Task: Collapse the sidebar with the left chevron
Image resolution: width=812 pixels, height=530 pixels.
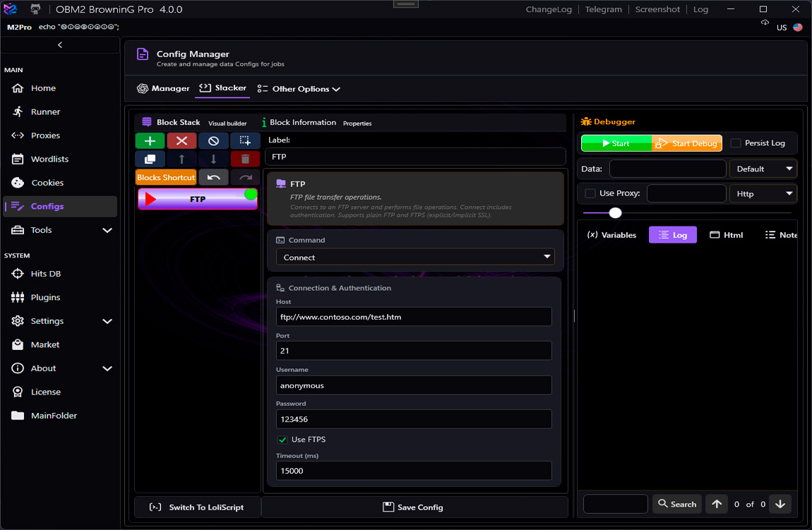Action: coord(60,45)
